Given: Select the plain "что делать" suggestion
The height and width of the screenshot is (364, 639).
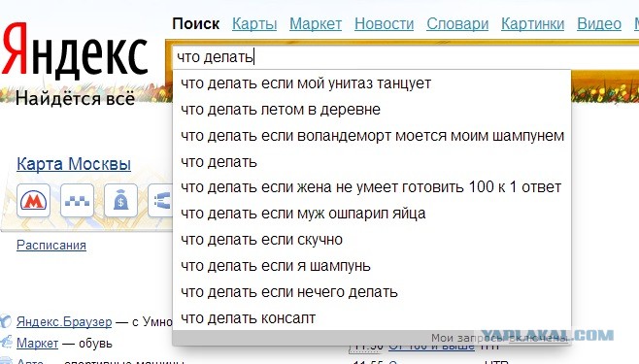Looking at the screenshot, I should [372, 162].
